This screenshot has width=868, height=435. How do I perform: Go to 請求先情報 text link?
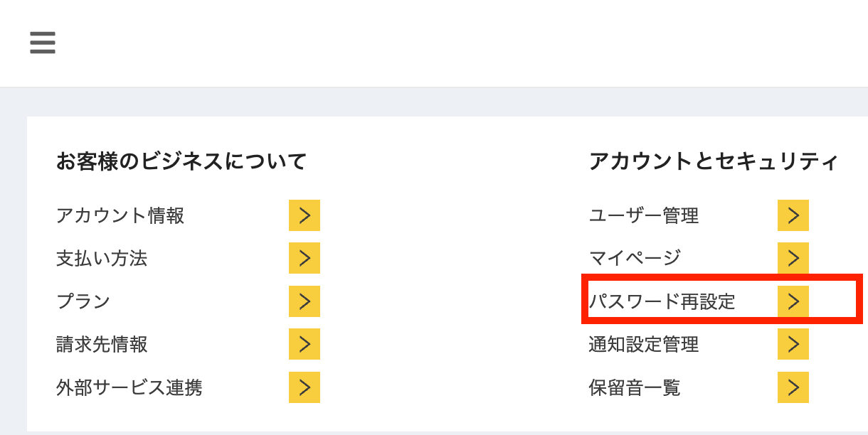click(102, 345)
